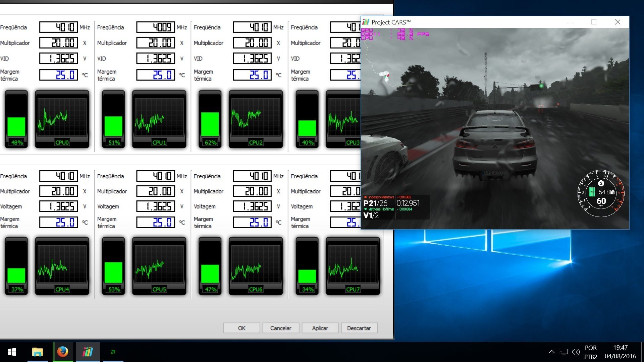The image size is (644, 362).
Task: Click the Cancelar button
Action: (x=281, y=328)
